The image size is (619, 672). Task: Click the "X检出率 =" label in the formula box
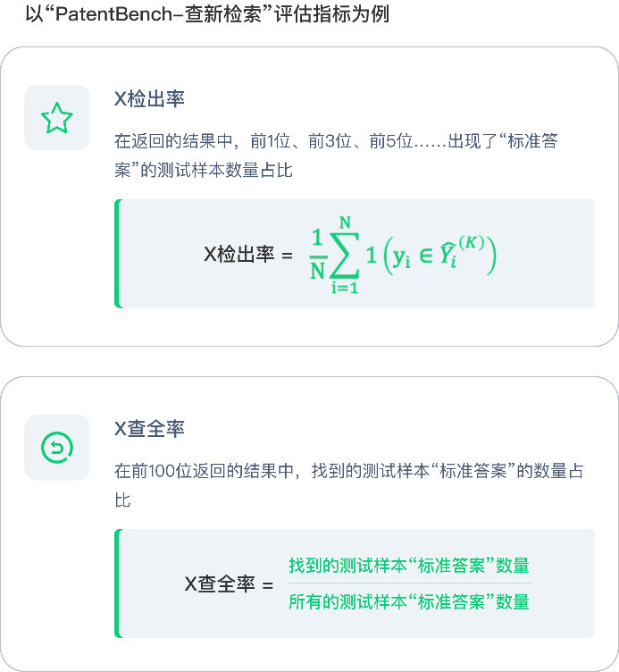pyautogui.click(x=248, y=255)
